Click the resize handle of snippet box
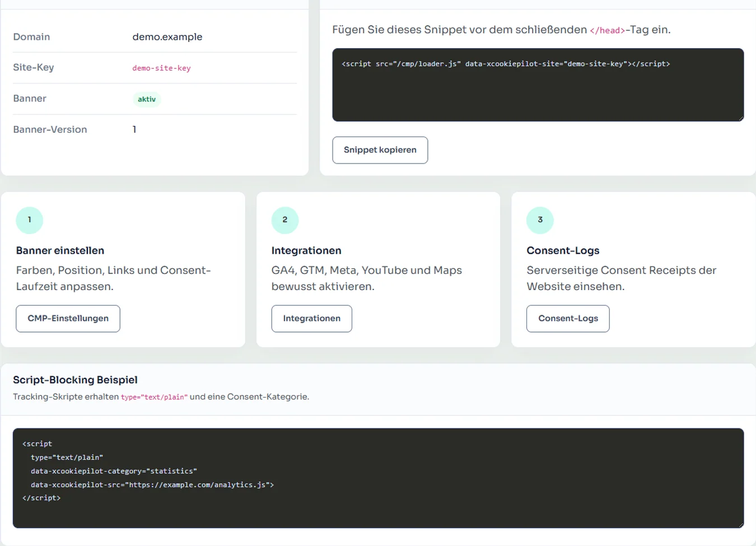 [741, 118]
